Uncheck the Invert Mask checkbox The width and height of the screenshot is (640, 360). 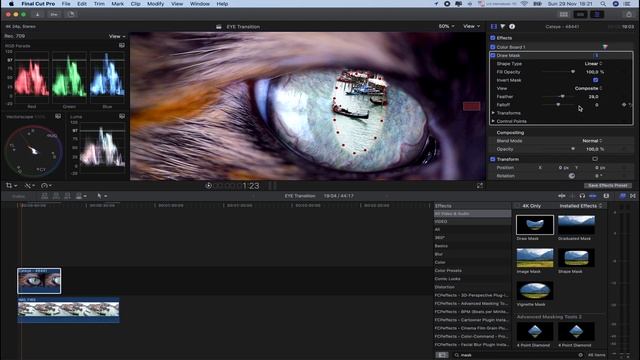[596, 80]
